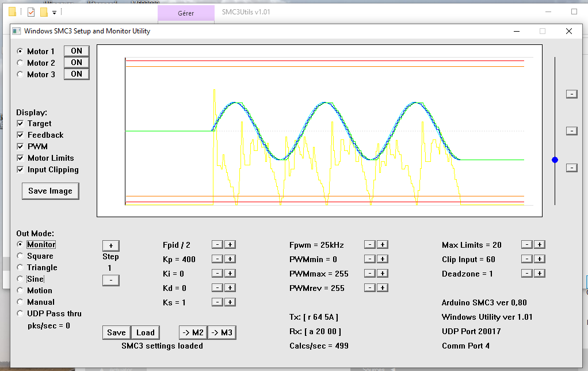Click the Save Image button

click(50, 191)
